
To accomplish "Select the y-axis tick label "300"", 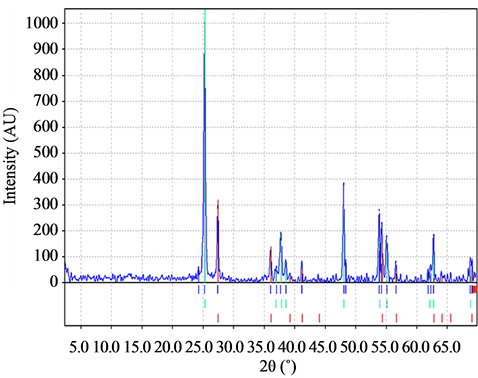I will point(46,204).
